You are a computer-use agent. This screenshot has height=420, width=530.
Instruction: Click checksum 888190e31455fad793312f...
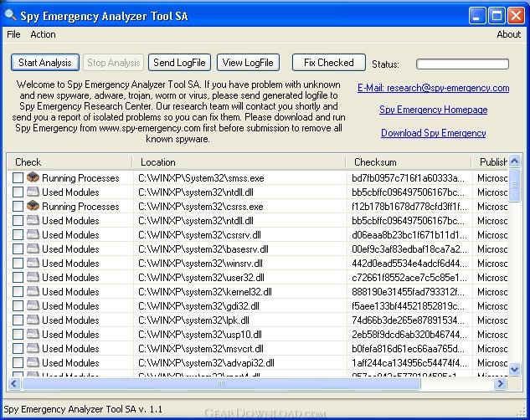pos(409,291)
